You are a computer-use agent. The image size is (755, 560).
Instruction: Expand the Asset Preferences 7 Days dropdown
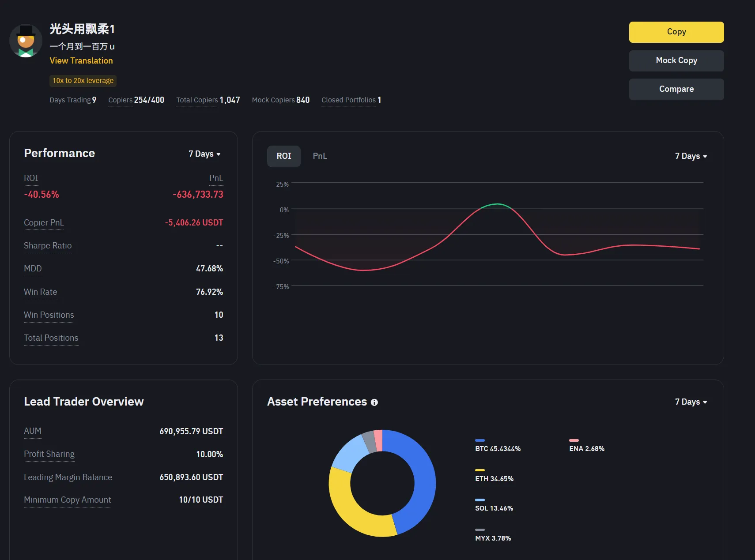point(691,402)
